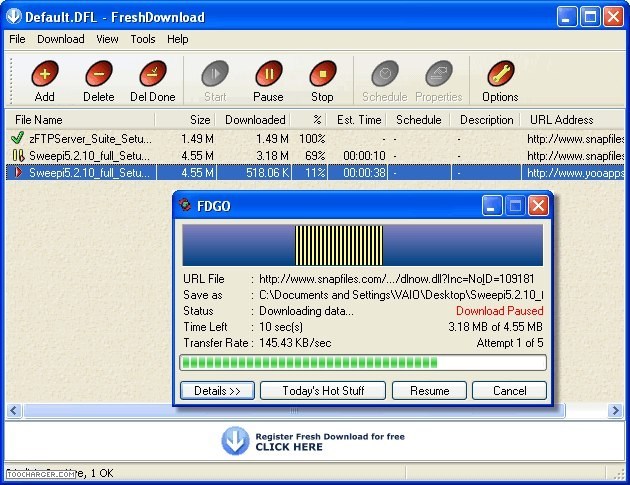The height and width of the screenshot is (485, 630).
Task: Click the Download Paused red status text
Action: [499, 311]
